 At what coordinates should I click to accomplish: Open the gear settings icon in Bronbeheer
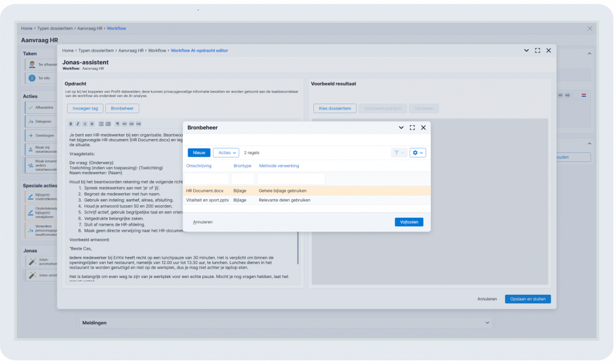(x=417, y=152)
